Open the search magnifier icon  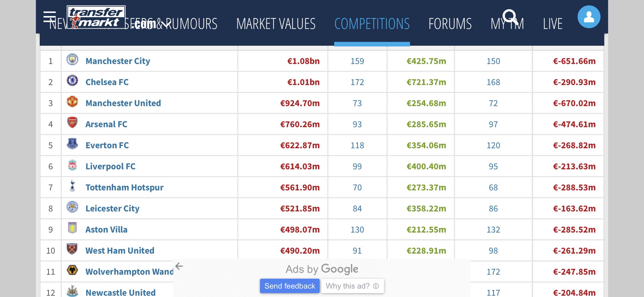[x=509, y=16]
